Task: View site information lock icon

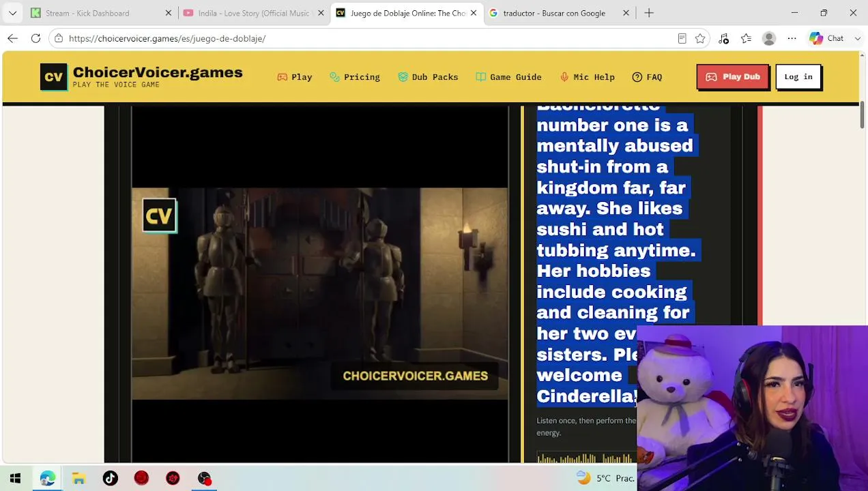Action: [x=59, y=38]
